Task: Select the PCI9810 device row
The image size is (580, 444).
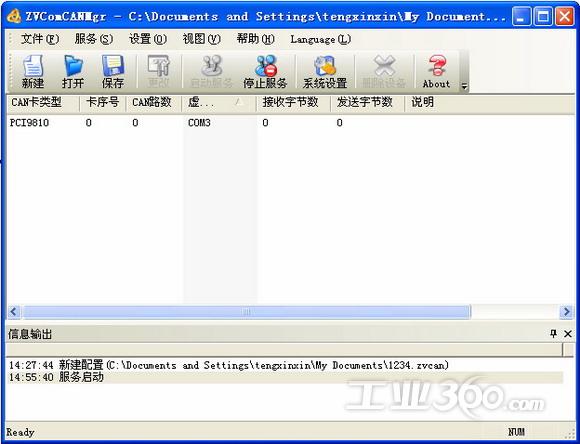Action: coord(290,123)
